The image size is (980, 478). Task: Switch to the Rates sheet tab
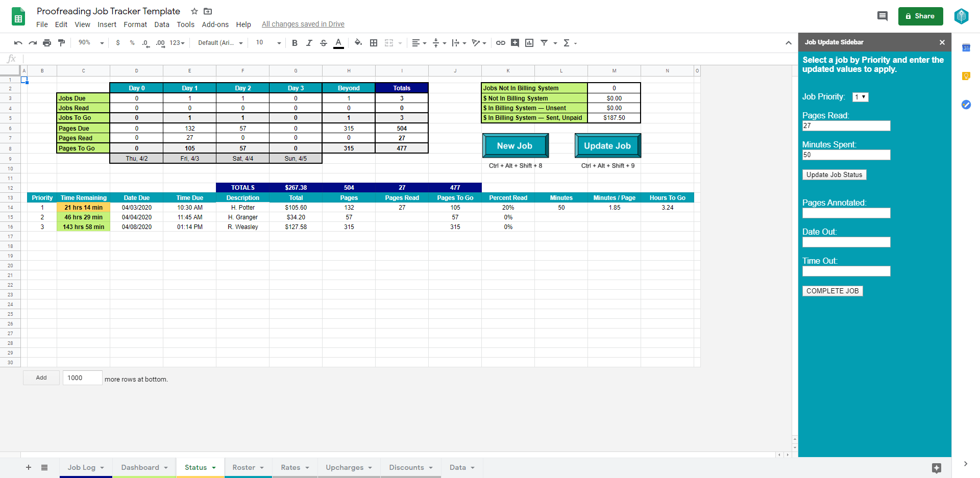295,467
